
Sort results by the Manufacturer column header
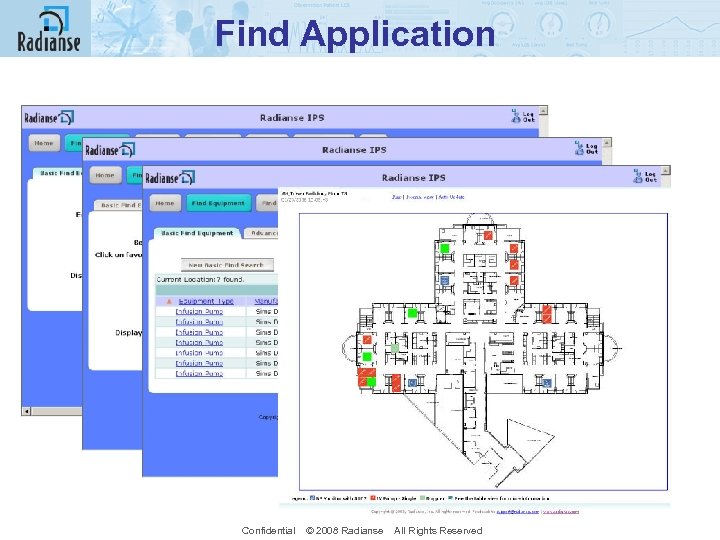point(266,301)
